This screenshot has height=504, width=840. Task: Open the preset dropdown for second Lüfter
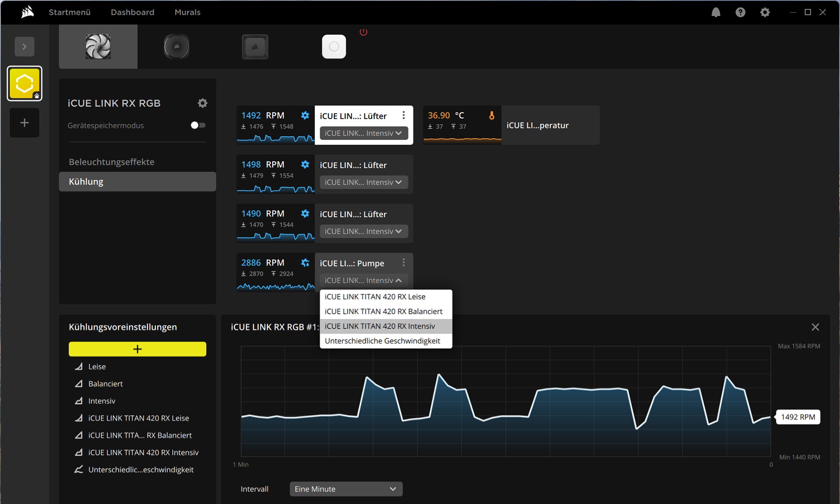point(364,182)
